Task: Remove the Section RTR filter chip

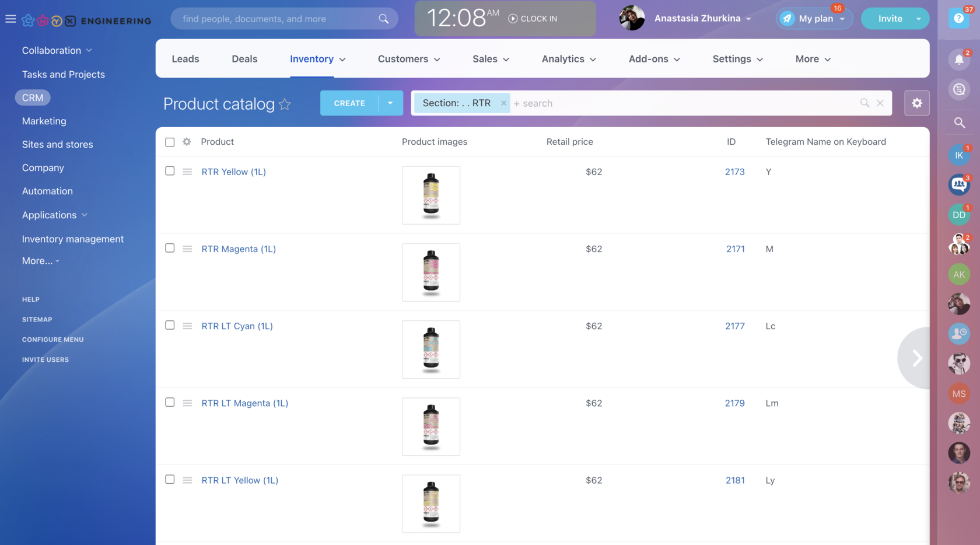Action: coord(503,103)
